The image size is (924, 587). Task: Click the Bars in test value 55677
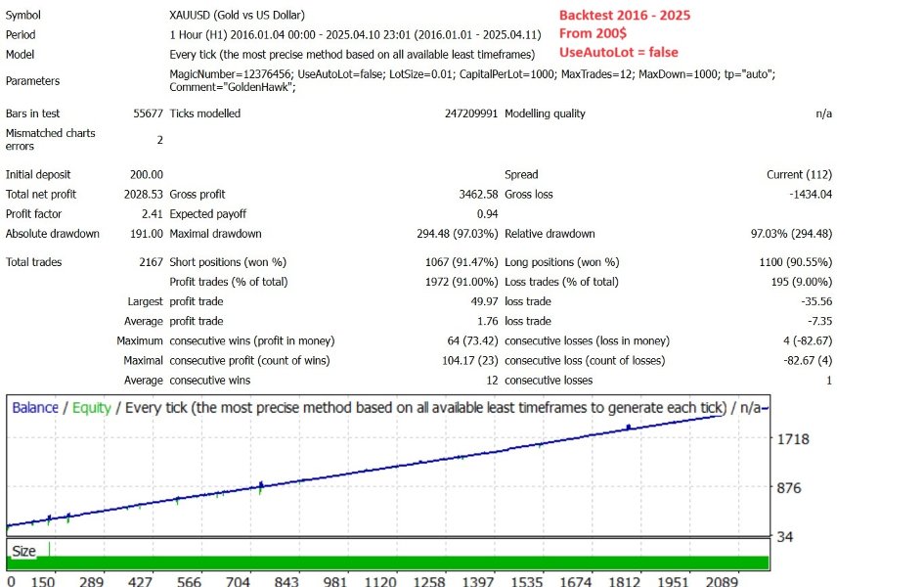pos(148,113)
